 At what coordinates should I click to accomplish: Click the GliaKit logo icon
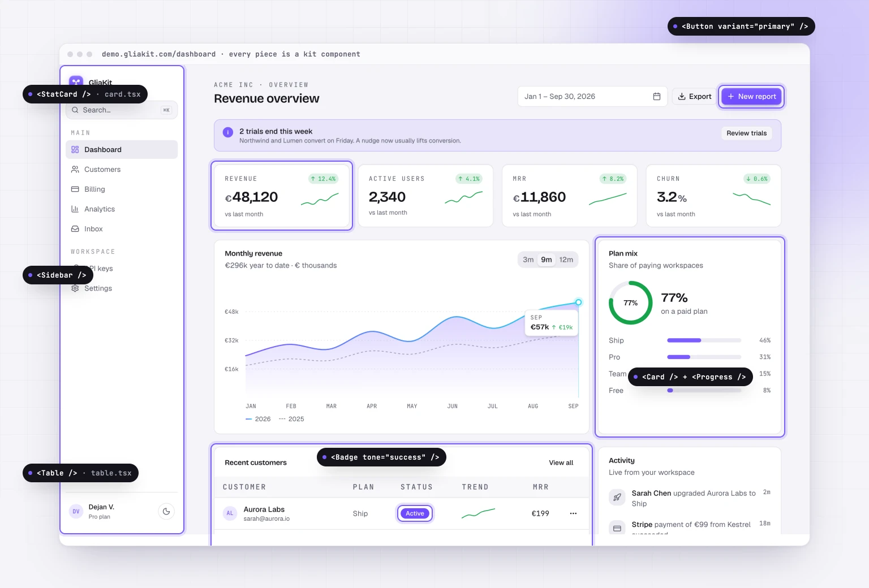[x=76, y=82]
